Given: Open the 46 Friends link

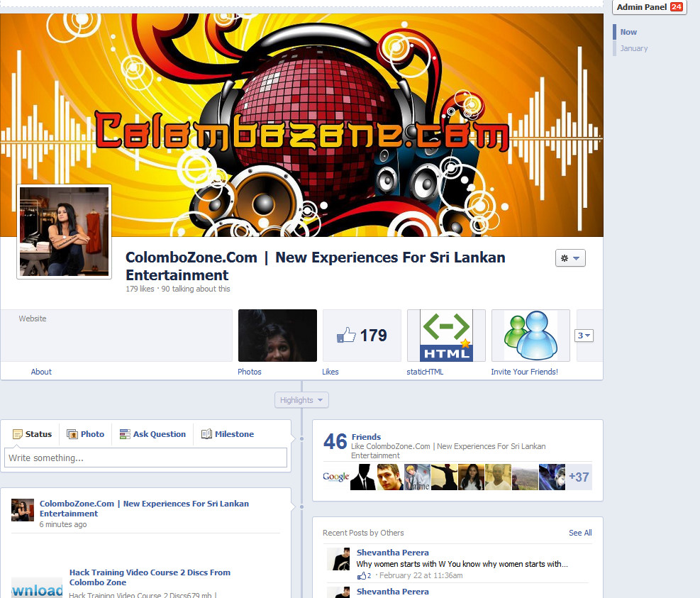Looking at the screenshot, I should click(366, 437).
